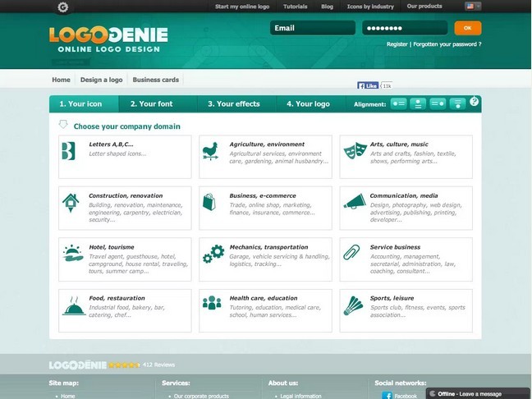Choose the Mechanics, transportation gears icon
This screenshot has height=399, width=532.
(x=213, y=254)
